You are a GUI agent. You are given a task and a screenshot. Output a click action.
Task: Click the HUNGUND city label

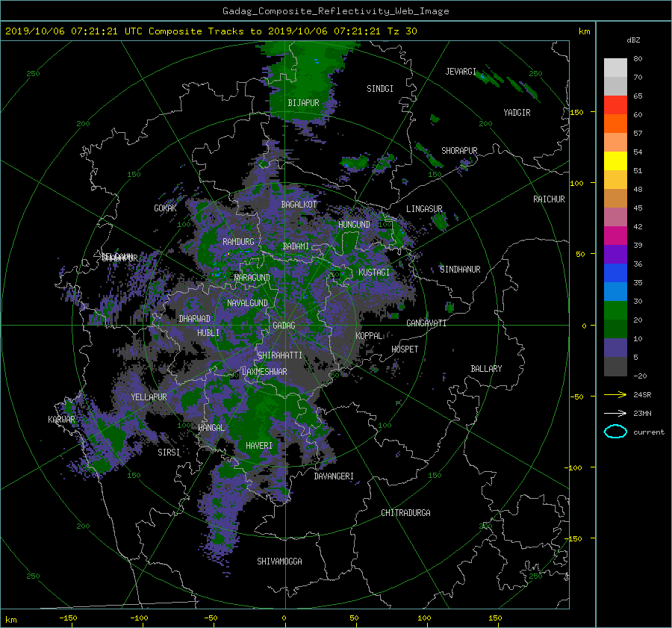click(354, 225)
